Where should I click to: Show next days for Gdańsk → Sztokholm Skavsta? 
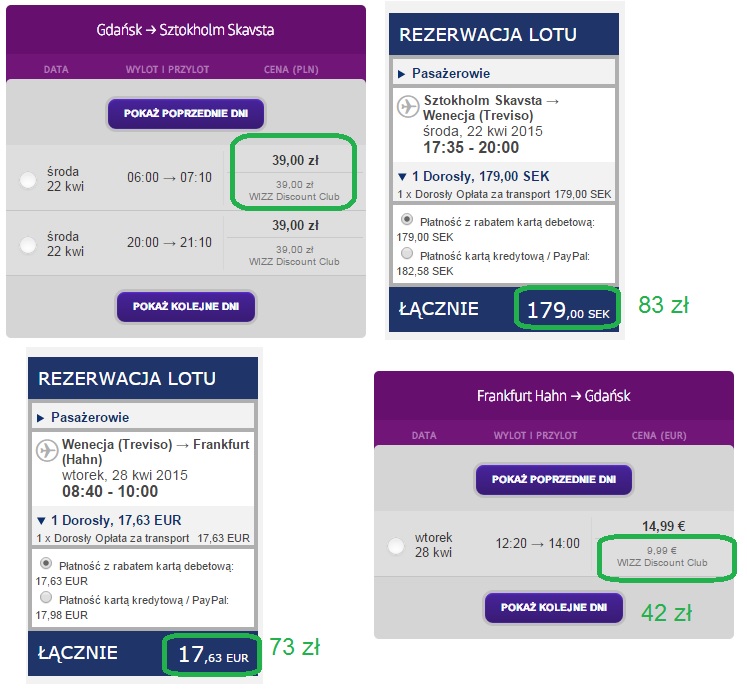(x=186, y=306)
